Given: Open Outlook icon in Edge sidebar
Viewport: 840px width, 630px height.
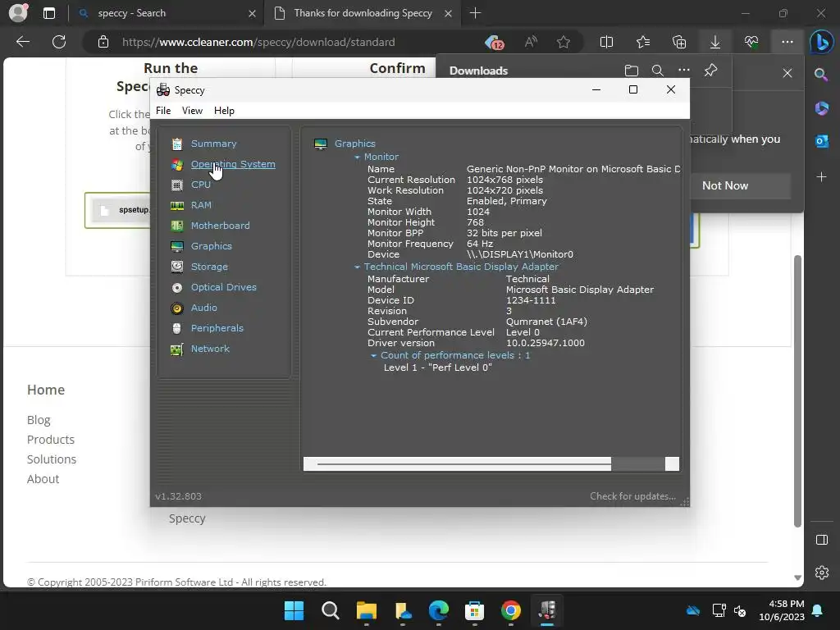Looking at the screenshot, I should (822, 141).
